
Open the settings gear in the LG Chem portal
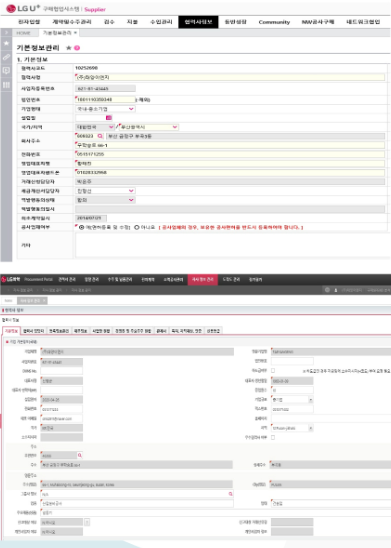pos(327,290)
